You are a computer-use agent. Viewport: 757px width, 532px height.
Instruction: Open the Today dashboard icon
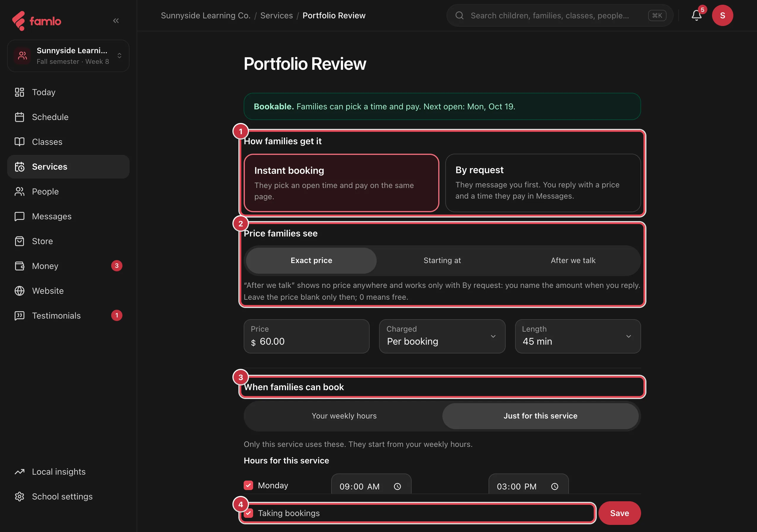click(20, 92)
